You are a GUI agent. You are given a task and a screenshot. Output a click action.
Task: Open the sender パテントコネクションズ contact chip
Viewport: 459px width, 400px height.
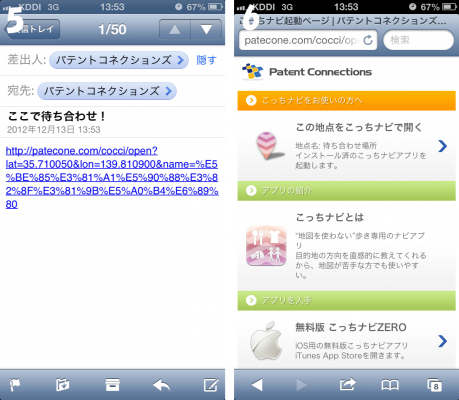[x=119, y=60]
